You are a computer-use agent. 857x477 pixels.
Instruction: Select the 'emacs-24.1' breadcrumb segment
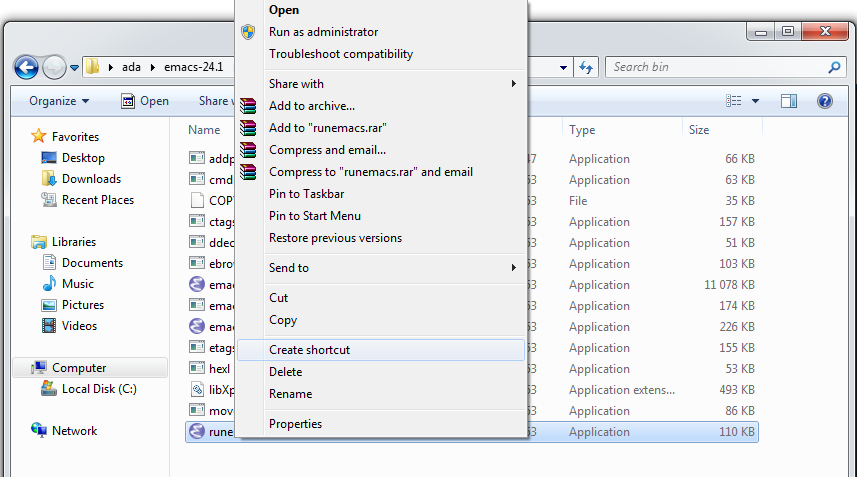pyautogui.click(x=193, y=67)
